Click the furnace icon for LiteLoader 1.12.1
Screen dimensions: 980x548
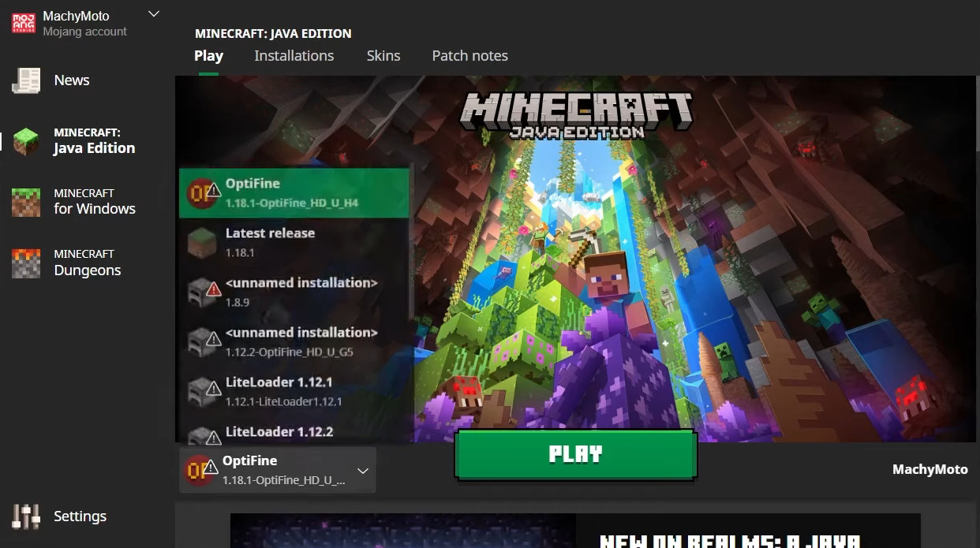coord(201,391)
